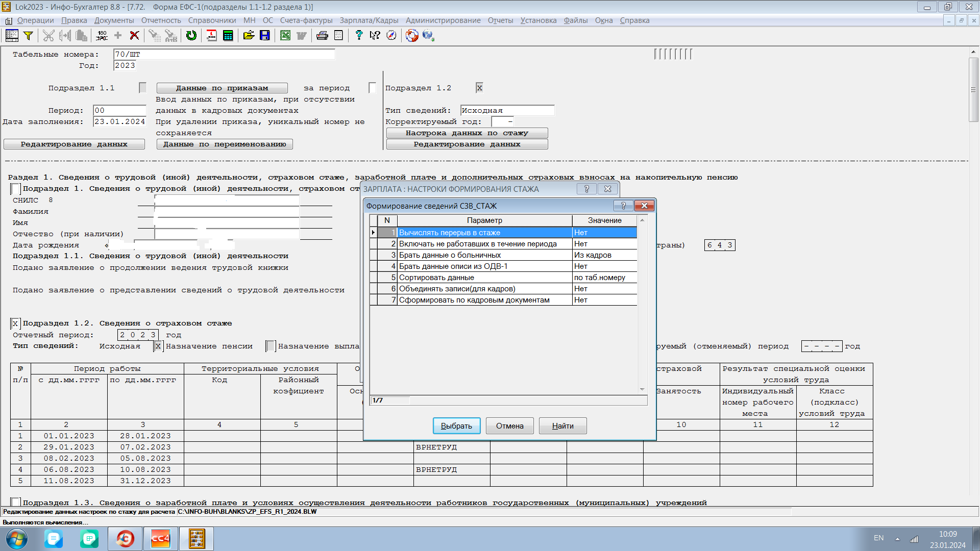The height and width of the screenshot is (551, 980).
Task: Open the Счета-фактуры menu
Action: click(306, 20)
